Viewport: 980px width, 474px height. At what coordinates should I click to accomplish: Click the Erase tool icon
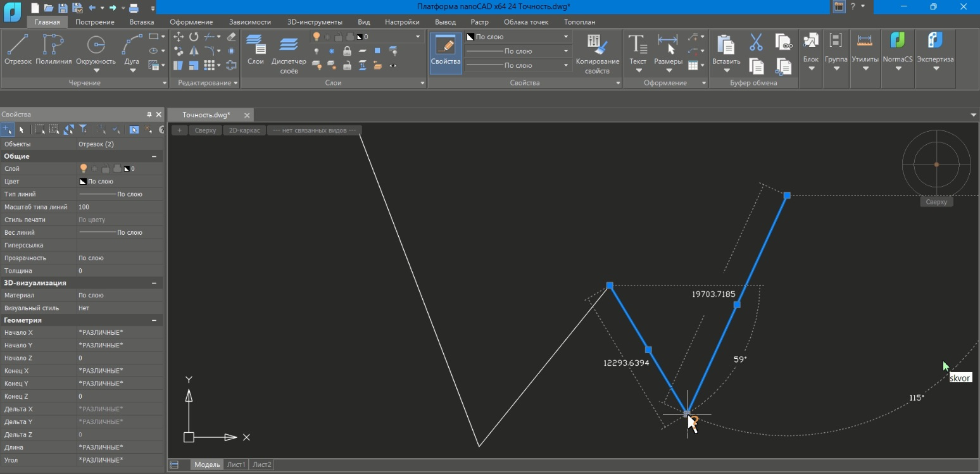[x=231, y=37]
